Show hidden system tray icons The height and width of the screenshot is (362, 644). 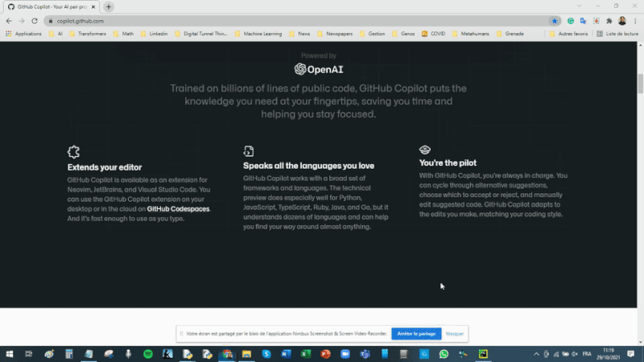point(536,354)
